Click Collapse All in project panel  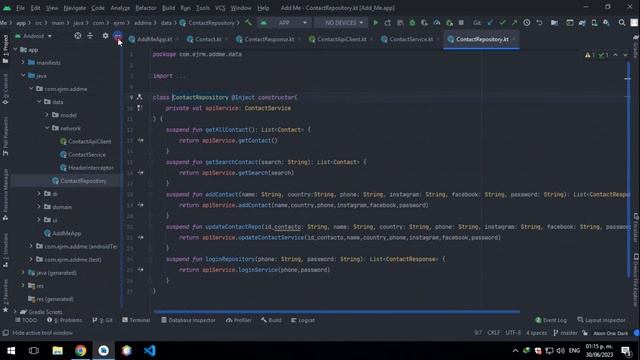pyautogui.click(x=90, y=36)
